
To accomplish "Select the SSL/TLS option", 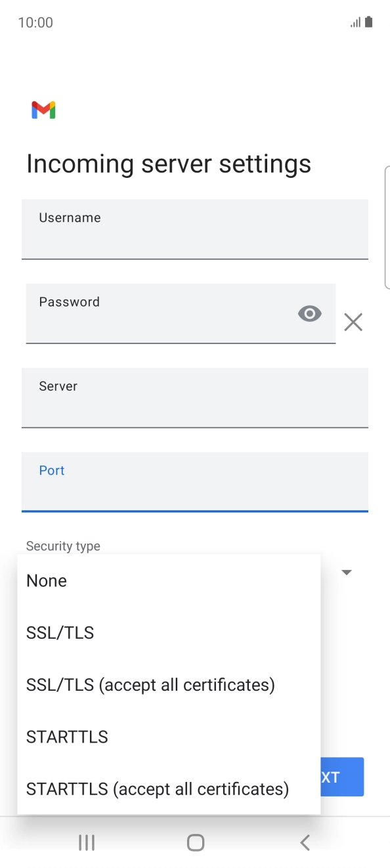I will click(x=60, y=632).
